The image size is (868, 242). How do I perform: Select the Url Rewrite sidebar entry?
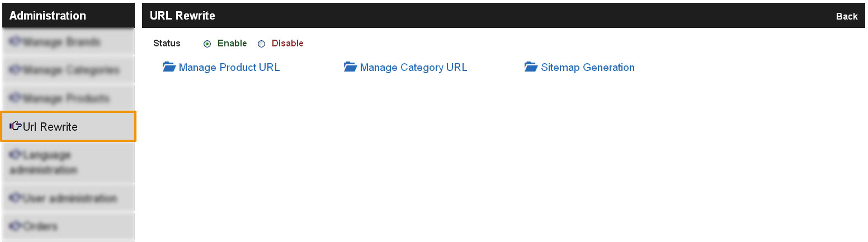point(68,126)
